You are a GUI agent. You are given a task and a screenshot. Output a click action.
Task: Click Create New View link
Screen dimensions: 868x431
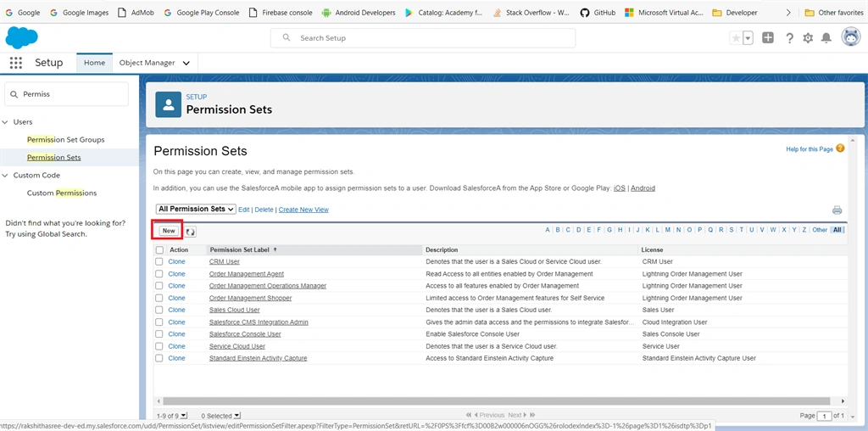303,210
